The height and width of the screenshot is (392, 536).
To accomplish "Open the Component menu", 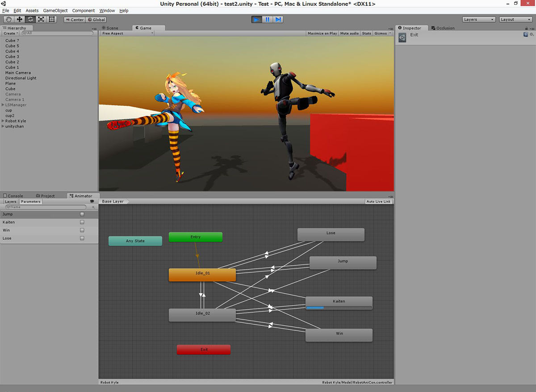I will [84, 11].
